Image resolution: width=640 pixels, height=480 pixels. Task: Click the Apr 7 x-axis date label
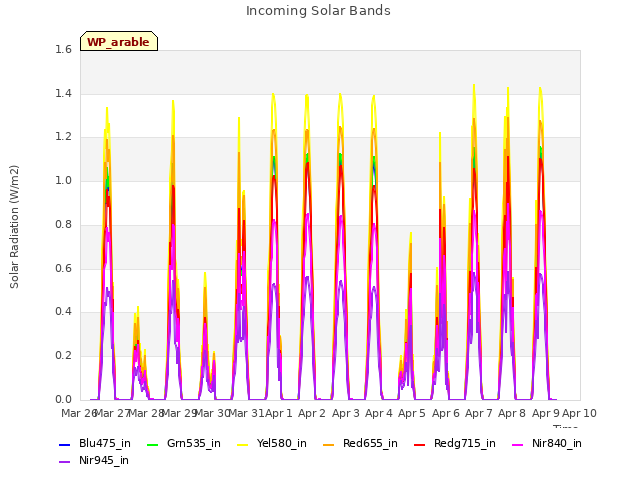(479, 413)
